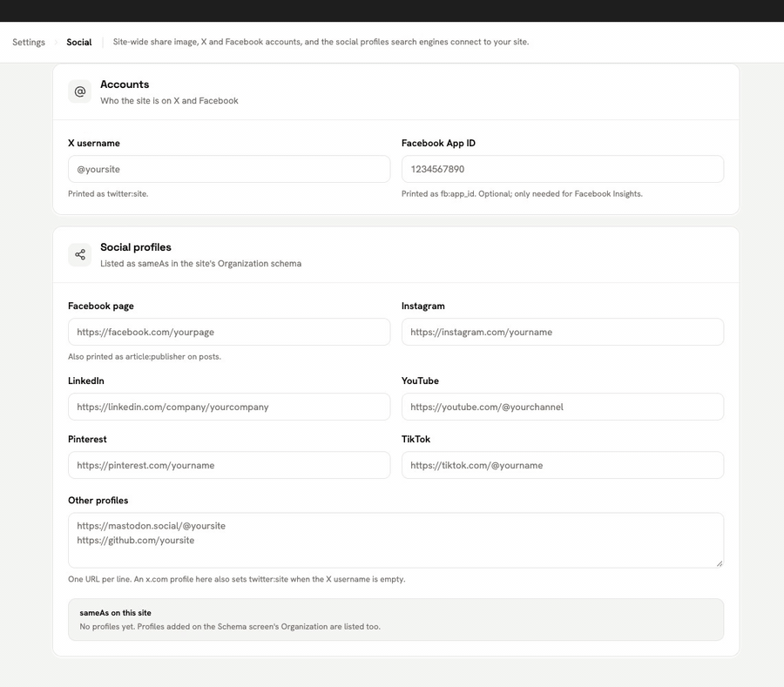
Task: Click the 'Facebook page' label
Action: coord(101,306)
